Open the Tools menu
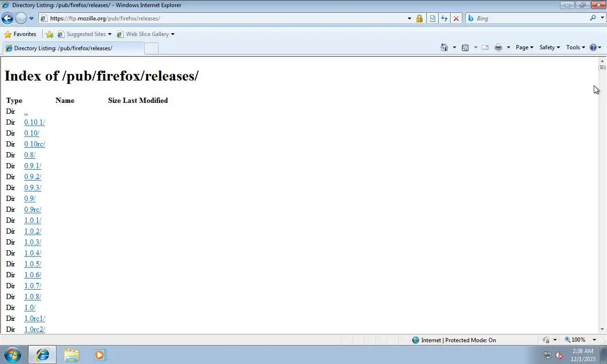Screen dimensions: 607x364 (x=576, y=47)
